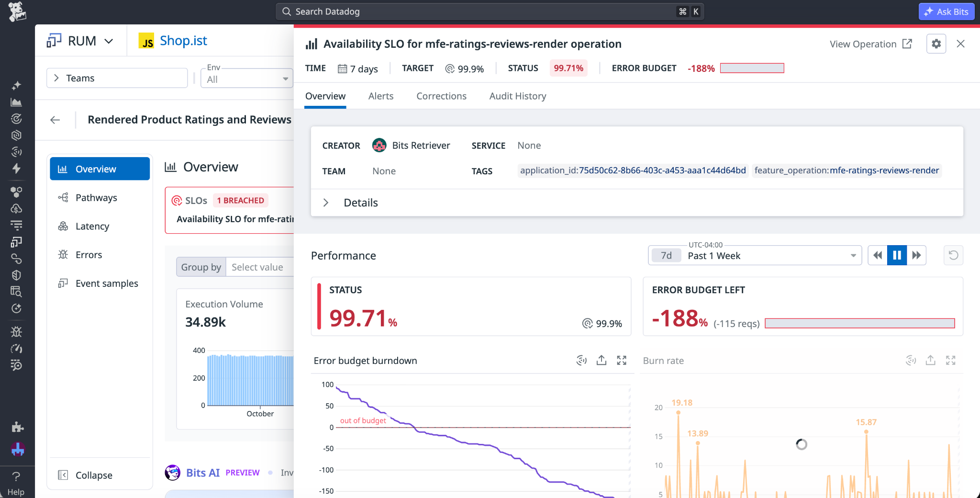The width and height of the screenshot is (980, 498).
Task: Click the application_id tag
Action: (633, 170)
